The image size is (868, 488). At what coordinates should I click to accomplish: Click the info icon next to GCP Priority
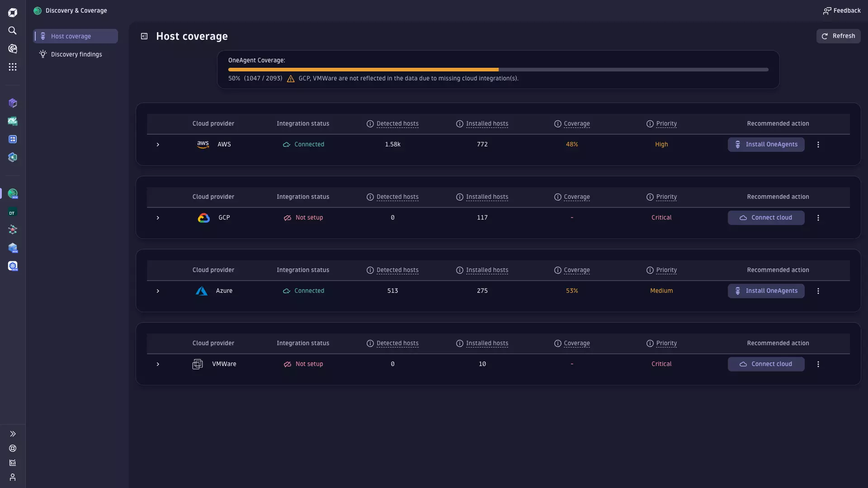650,197
